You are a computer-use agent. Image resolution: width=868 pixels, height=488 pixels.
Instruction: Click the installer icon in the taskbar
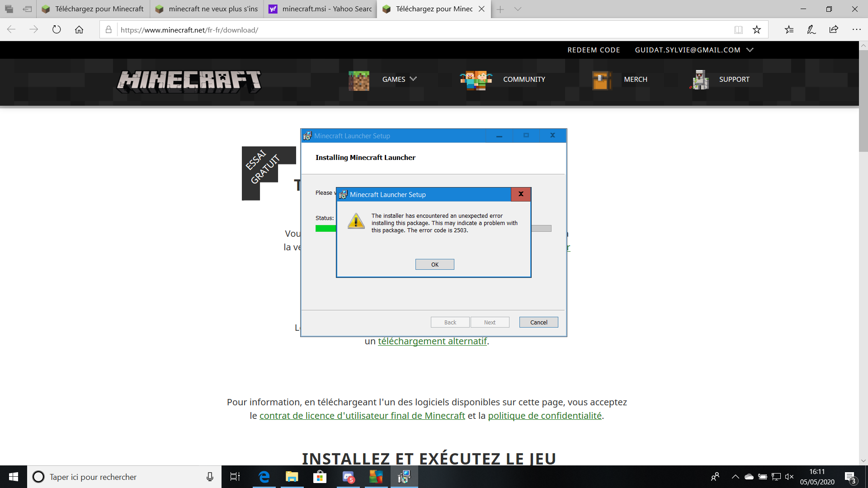(x=404, y=477)
